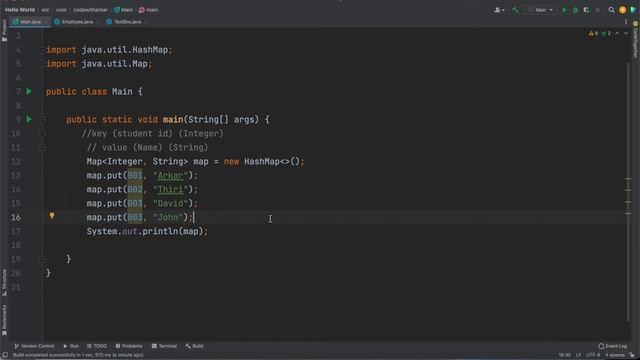Collapse the imports fold on line 4
This screenshot has width=640, height=360.
coord(42,50)
